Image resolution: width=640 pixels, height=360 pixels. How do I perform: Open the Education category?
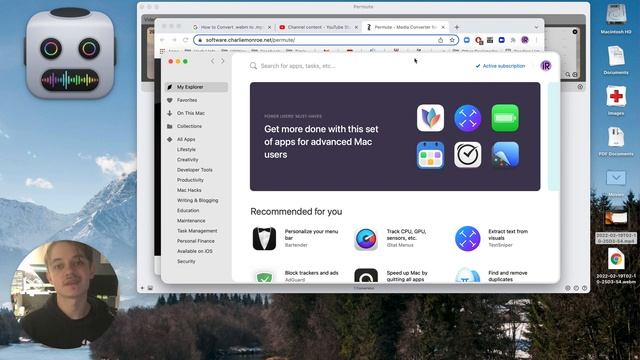[x=188, y=211]
